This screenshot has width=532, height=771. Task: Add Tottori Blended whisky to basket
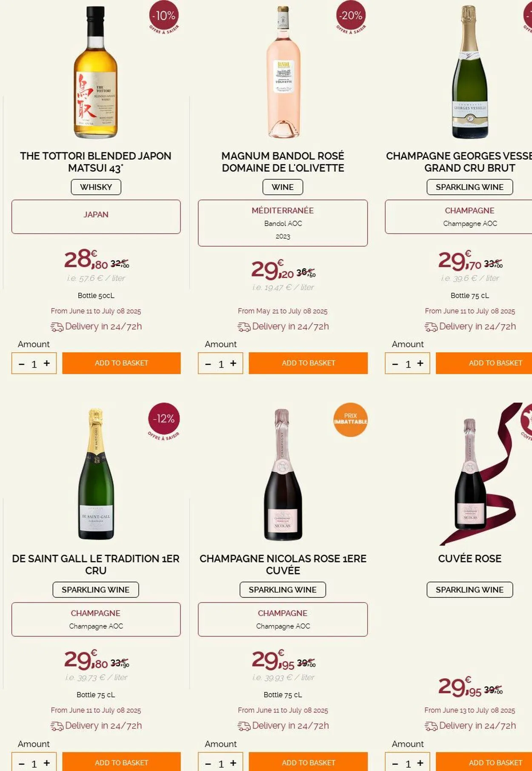click(x=121, y=363)
